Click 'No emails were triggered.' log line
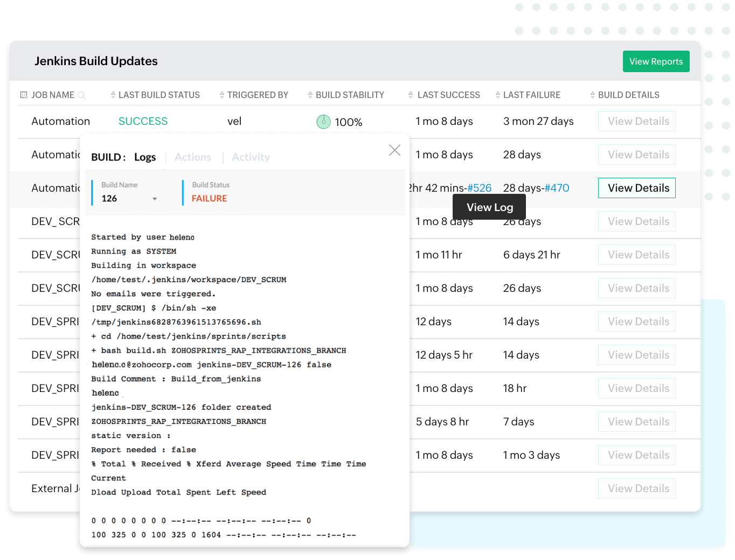735x560 pixels. pyautogui.click(x=153, y=294)
